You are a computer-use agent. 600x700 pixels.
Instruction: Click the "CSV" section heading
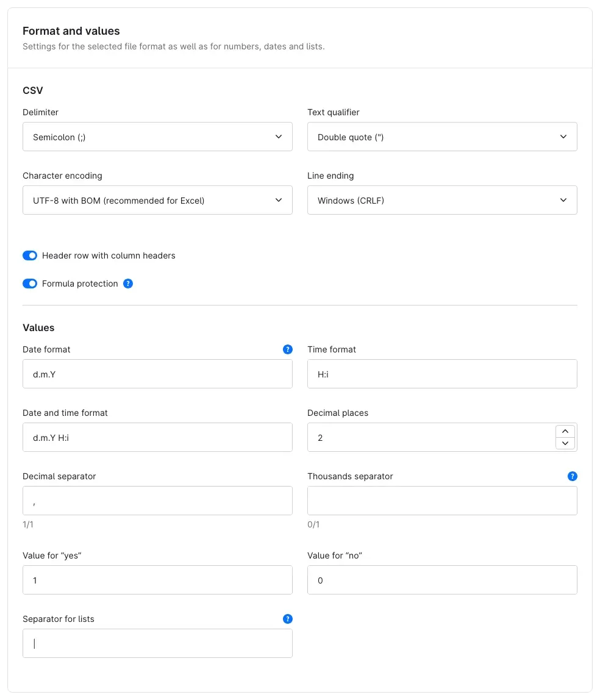(x=32, y=90)
